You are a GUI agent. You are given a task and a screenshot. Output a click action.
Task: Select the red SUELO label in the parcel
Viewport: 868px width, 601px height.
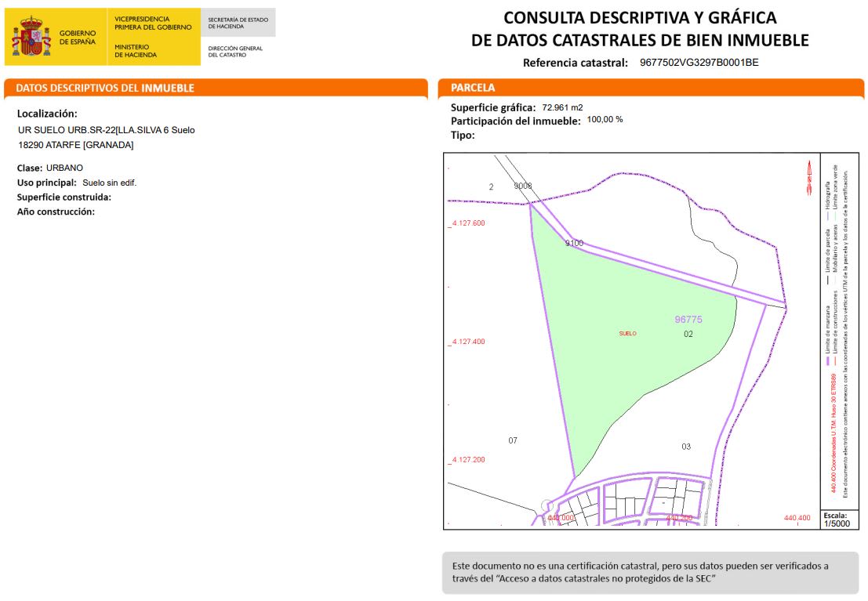(627, 334)
